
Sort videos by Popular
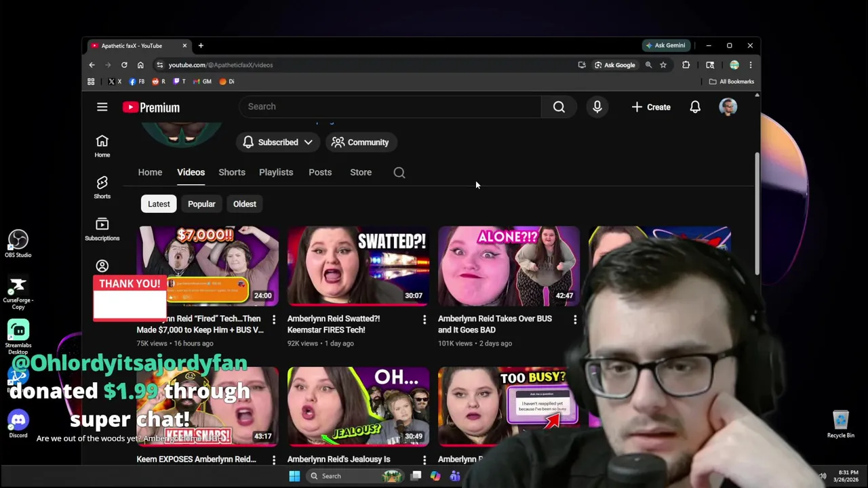coord(201,204)
